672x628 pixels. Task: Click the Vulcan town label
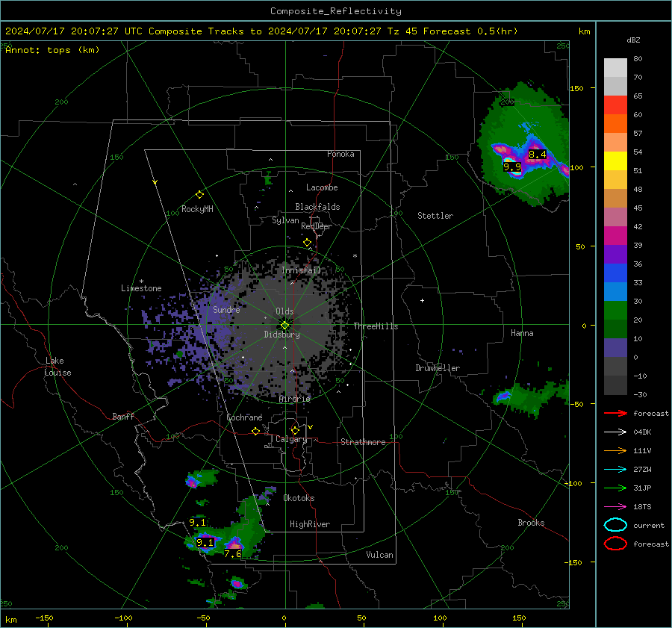click(x=380, y=555)
